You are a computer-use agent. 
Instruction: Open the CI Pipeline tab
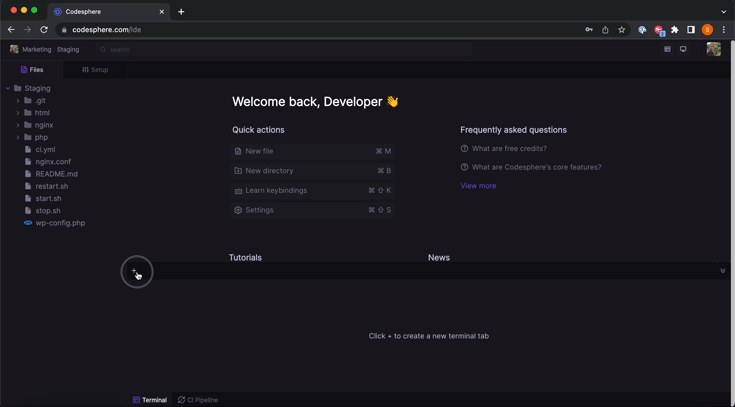point(198,400)
